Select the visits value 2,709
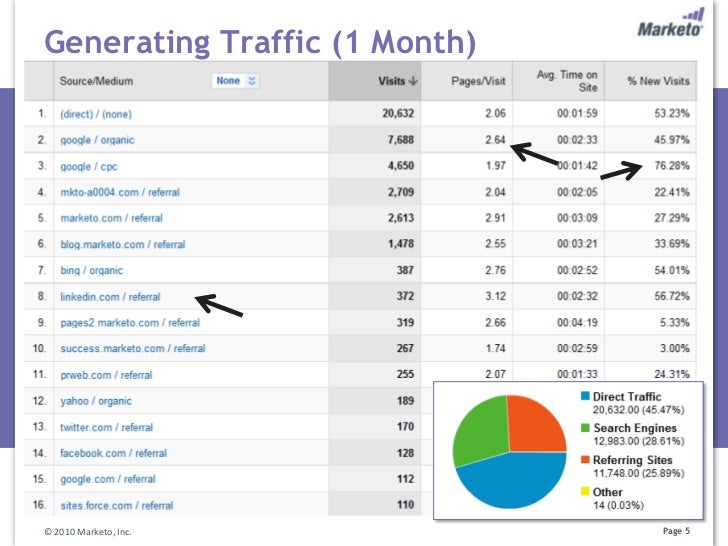Viewport: 728px width, 546px height. point(401,192)
